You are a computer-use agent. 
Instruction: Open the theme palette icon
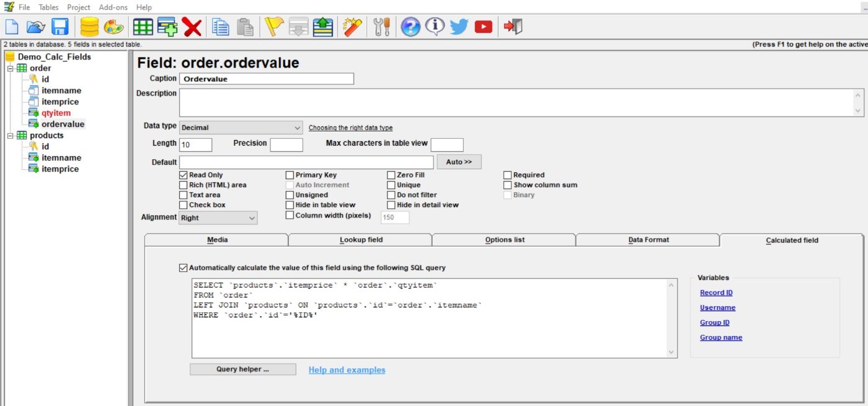click(x=113, y=27)
